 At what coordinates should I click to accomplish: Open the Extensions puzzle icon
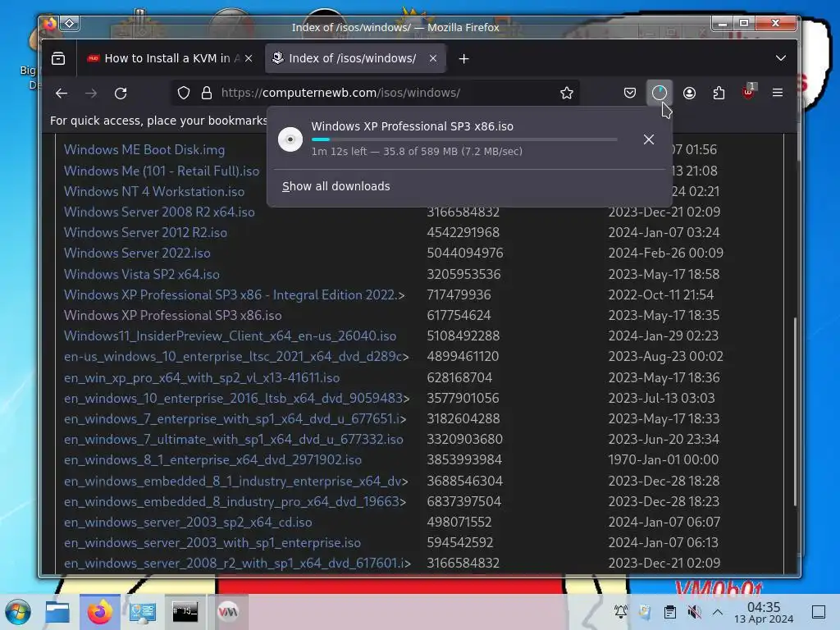719,93
